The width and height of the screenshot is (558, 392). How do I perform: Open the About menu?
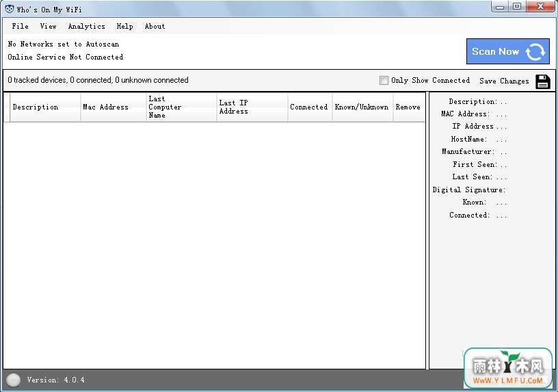(x=155, y=27)
